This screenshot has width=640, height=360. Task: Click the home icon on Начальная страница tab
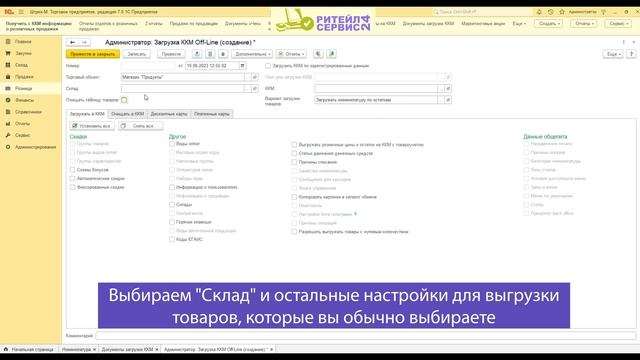coord(6,349)
